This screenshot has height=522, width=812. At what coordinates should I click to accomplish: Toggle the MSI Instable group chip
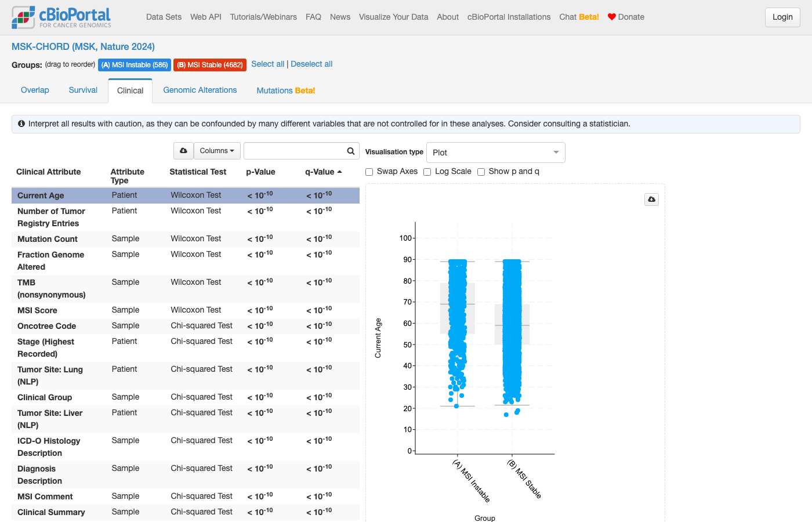pos(135,65)
